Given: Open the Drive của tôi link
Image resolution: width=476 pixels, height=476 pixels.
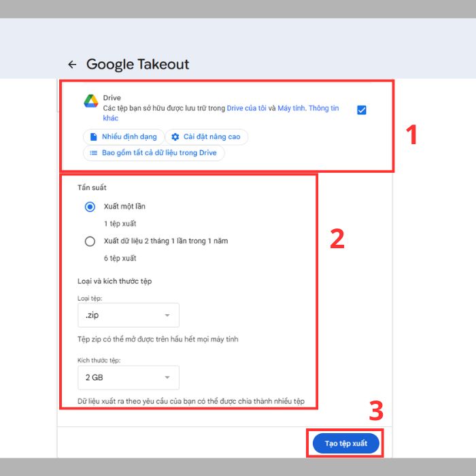Looking at the screenshot, I should (246, 108).
